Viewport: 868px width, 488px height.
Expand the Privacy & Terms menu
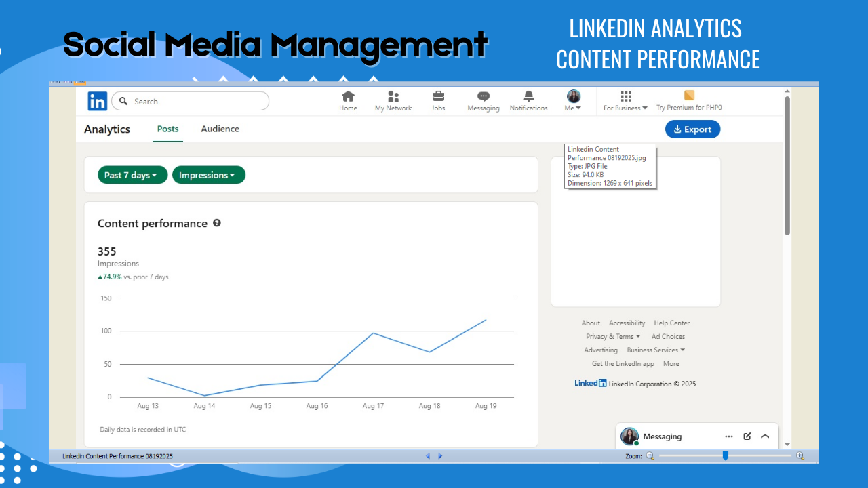(x=614, y=337)
